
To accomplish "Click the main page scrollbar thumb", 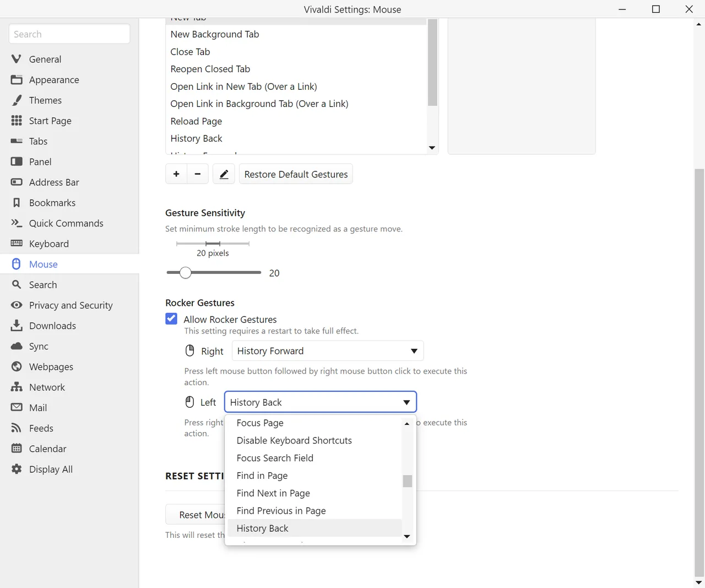I will (x=699, y=372).
